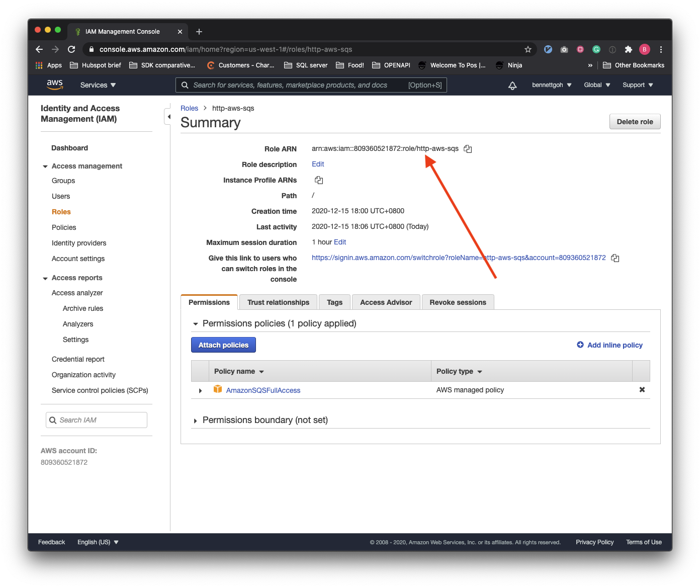Viewport: 700px width, 588px height.
Task: Switch to the Trust relationships tab
Action: [278, 302]
